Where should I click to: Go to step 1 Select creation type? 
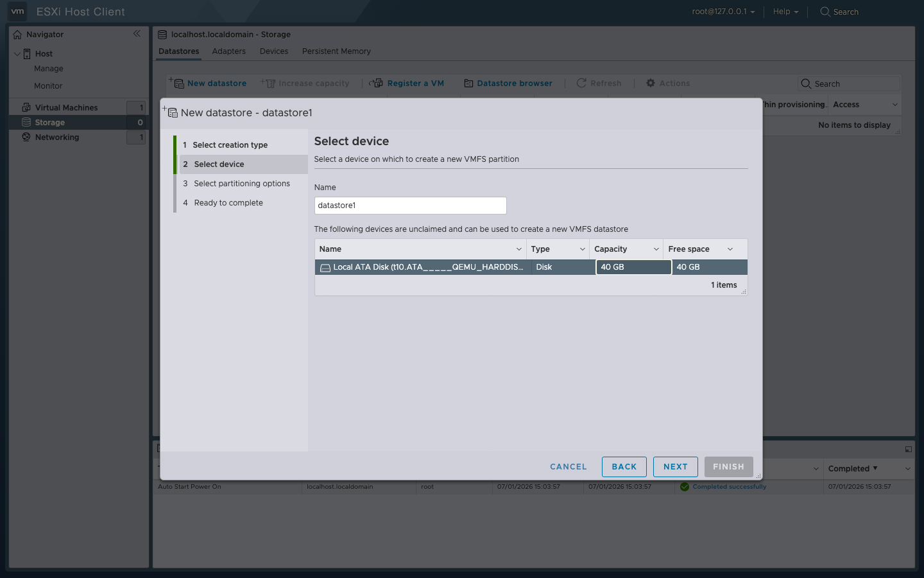pyautogui.click(x=241, y=145)
